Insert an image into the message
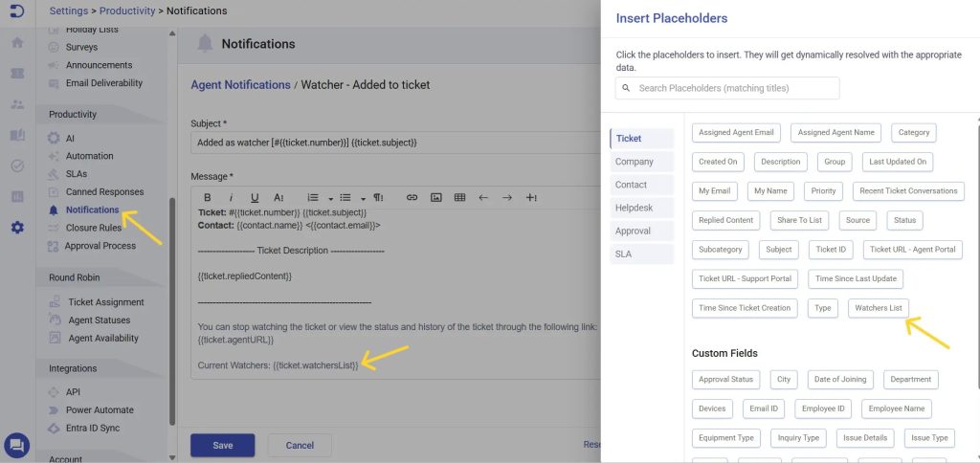The image size is (980, 463). [x=436, y=197]
